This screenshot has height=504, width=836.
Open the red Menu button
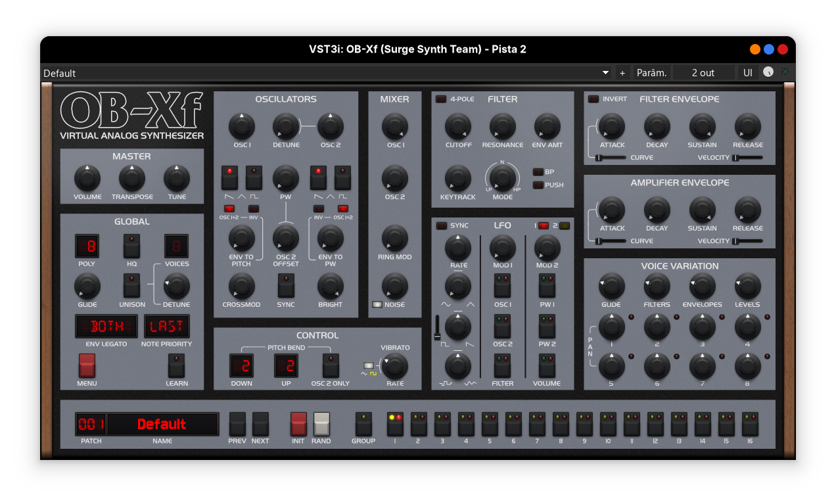[x=87, y=365]
